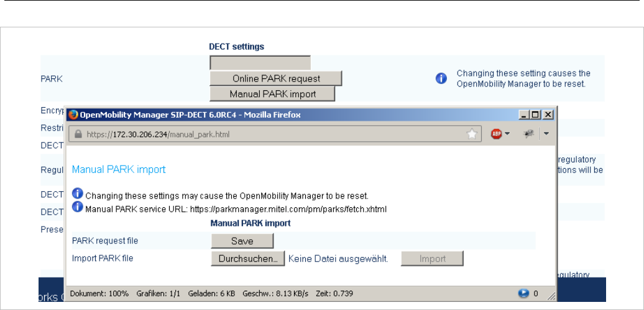Click the 'PARK' row label on the main page
This screenshot has width=644, height=310.
tap(52, 78)
